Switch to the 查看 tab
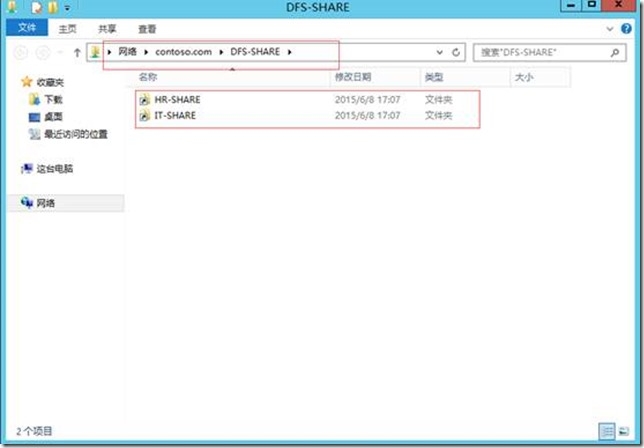Screen dimensions: 644x448 click(147, 29)
